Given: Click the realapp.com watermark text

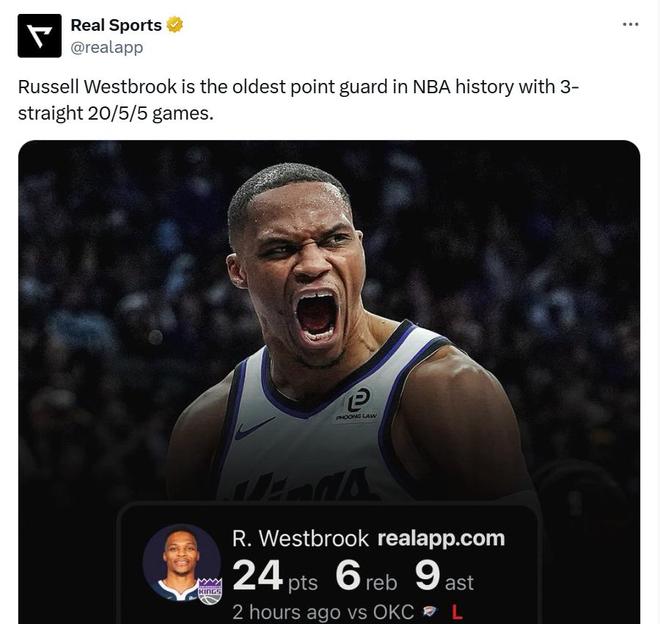Looking at the screenshot, I should click(x=441, y=539).
